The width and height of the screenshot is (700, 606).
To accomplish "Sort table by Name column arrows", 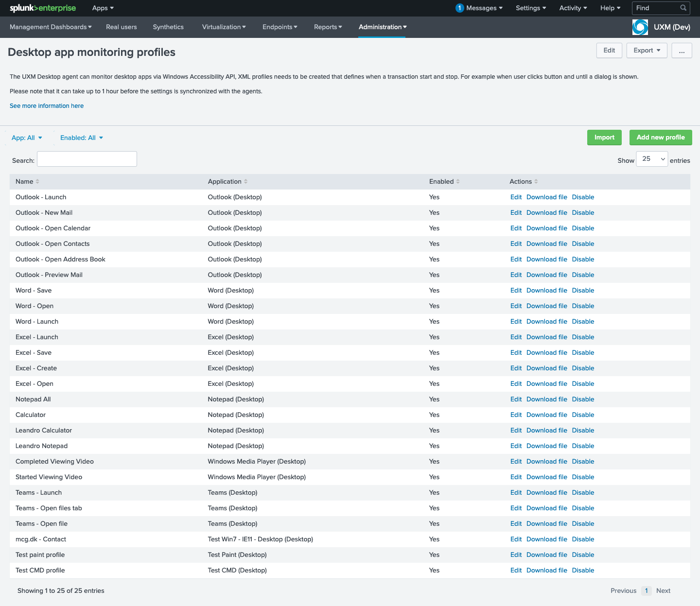I will pyautogui.click(x=37, y=182).
